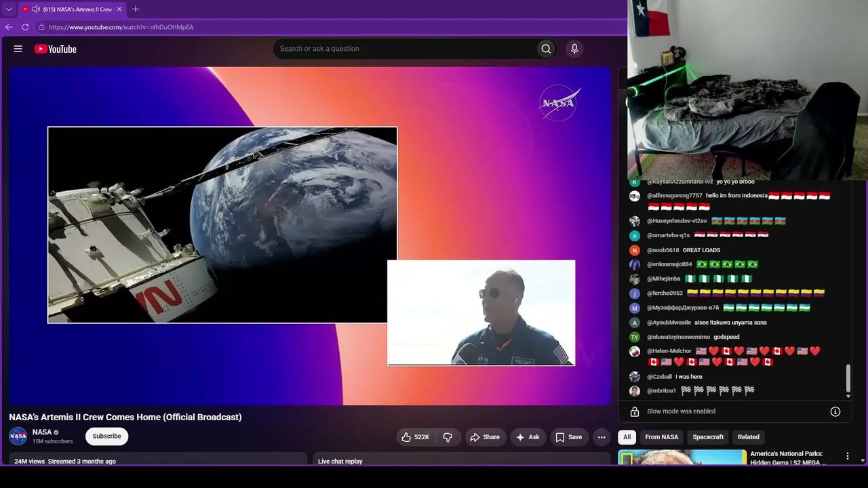Click avatar of @oluwatoyinsowemimo in chat
The height and width of the screenshot is (488, 868).
click(x=635, y=337)
